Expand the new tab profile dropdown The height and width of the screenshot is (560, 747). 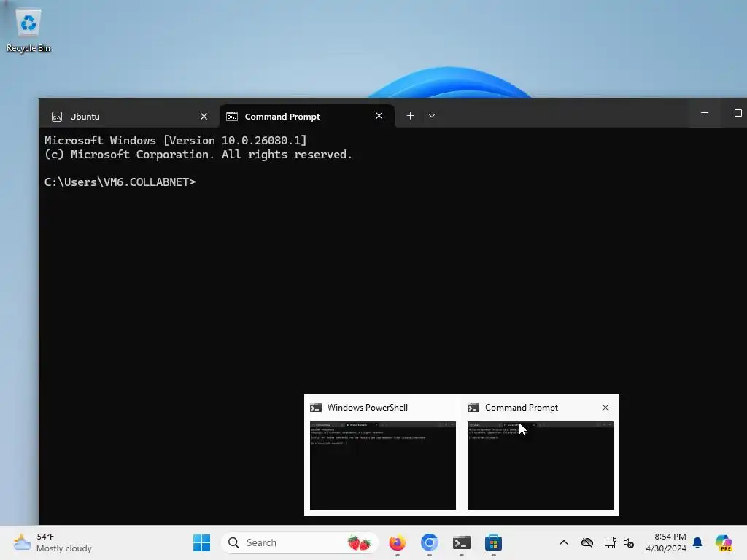pyautogui.click(x=432, y=116)
